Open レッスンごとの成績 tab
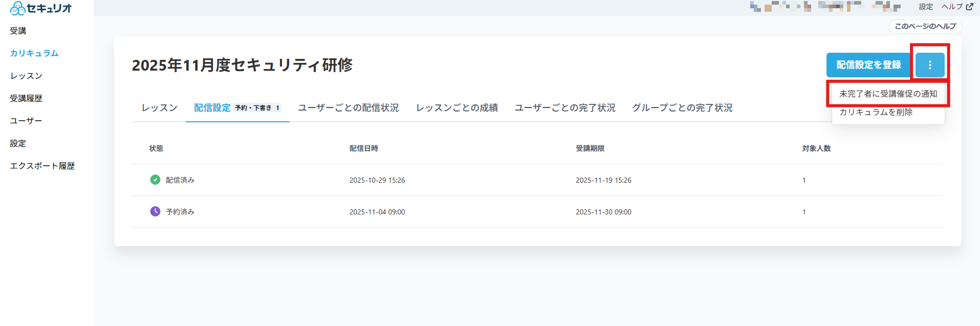 pos(457,107)
